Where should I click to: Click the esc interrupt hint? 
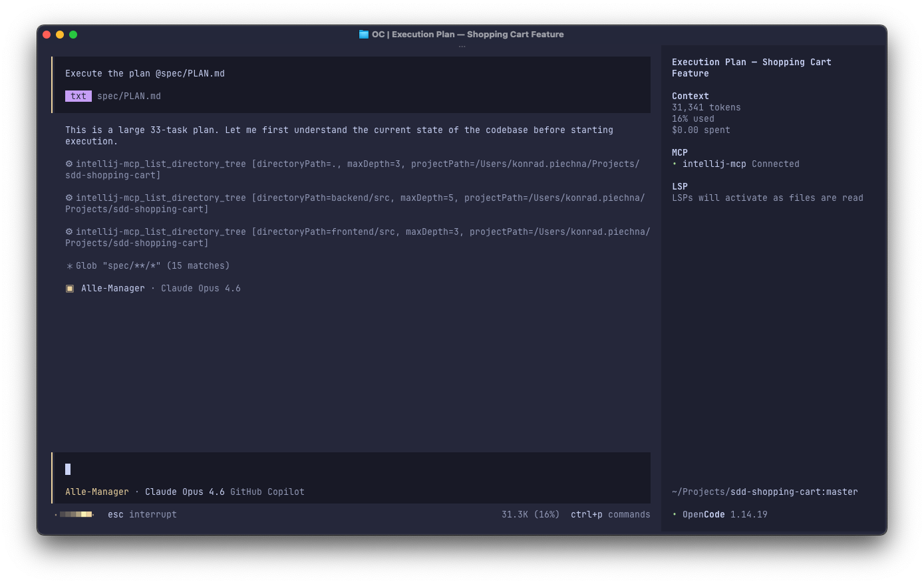(x=142, y=514)
